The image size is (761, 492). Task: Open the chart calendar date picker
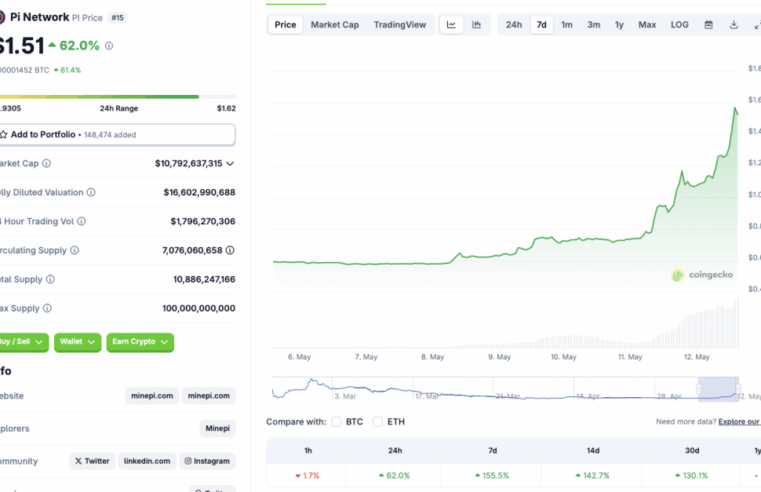[x=709, y=25]
